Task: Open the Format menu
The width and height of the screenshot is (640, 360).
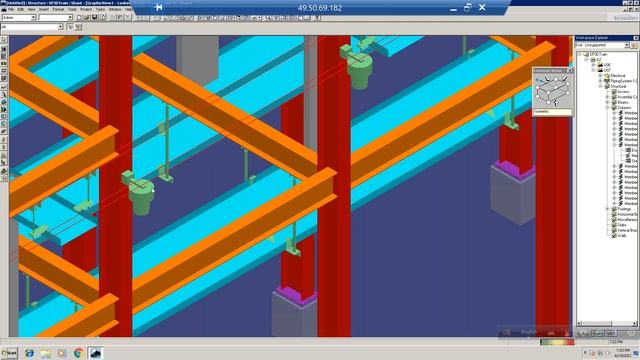Action: pyautogui.click(x=58, y=9)
